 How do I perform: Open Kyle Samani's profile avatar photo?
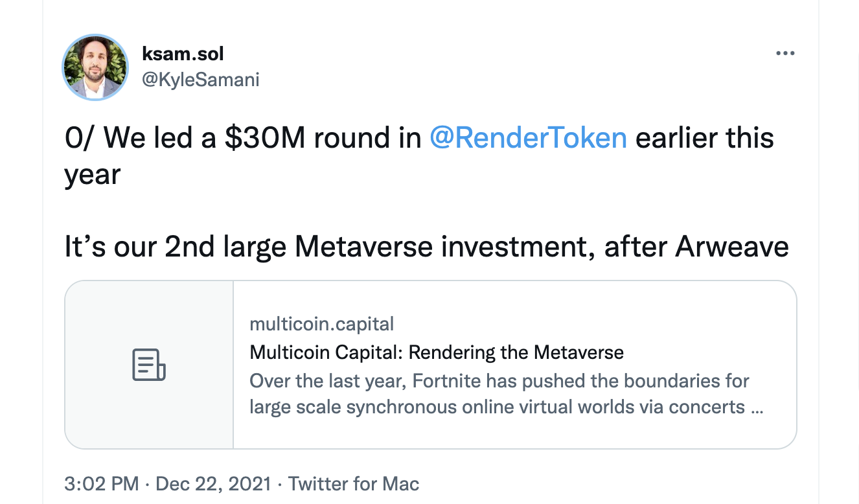coord(95,68)
